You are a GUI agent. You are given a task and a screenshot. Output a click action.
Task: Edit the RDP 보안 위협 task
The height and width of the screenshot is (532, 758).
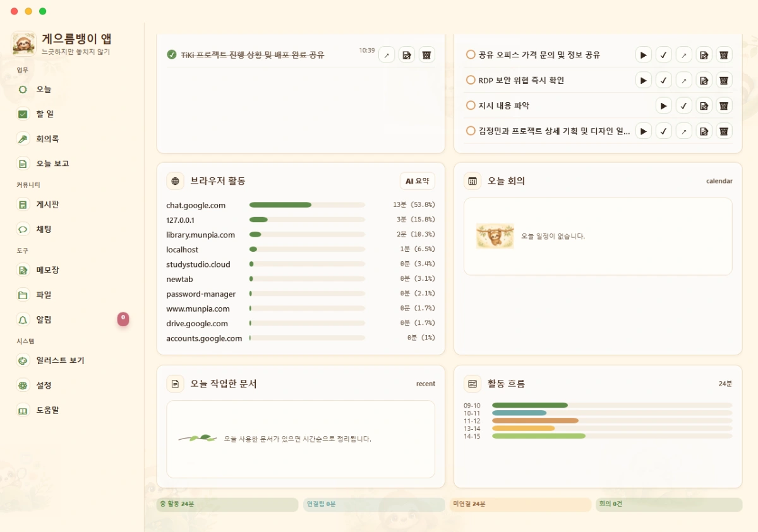[x=704, y=80]
